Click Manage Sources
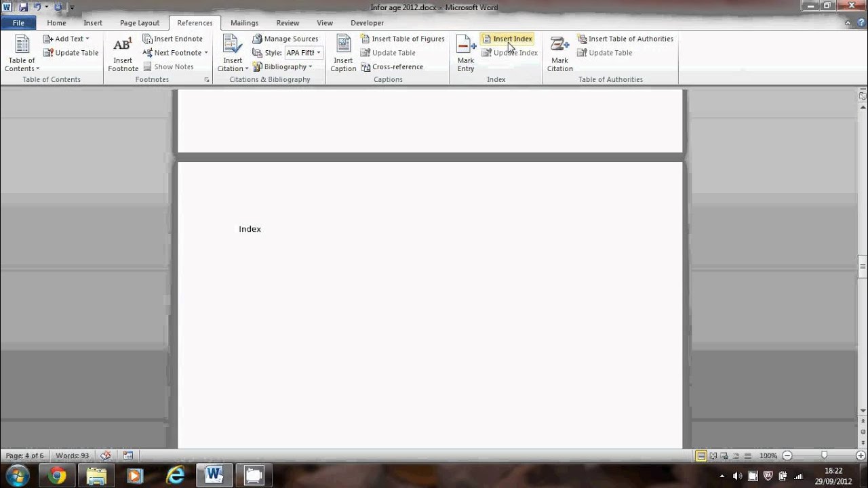Viewport: 868px width, 488px height. (285, 39)
